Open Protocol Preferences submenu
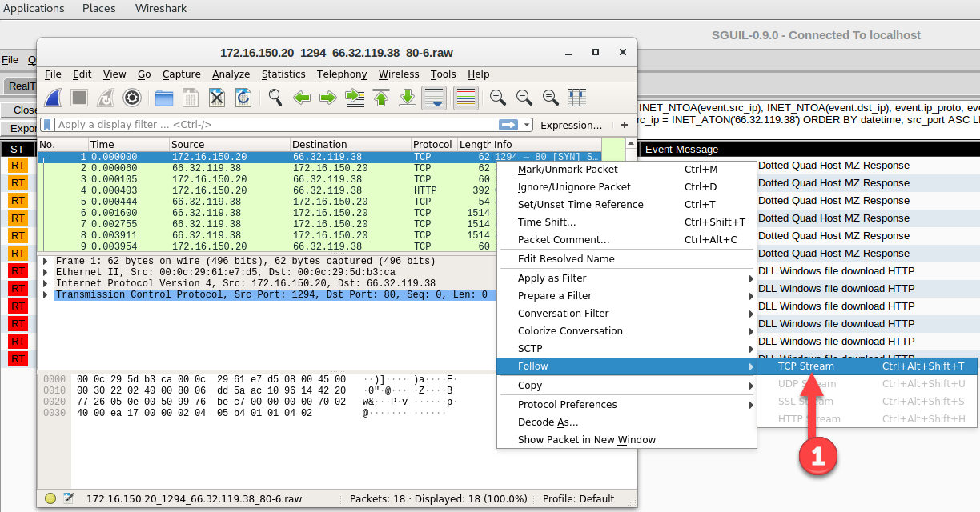 (627, 405)
